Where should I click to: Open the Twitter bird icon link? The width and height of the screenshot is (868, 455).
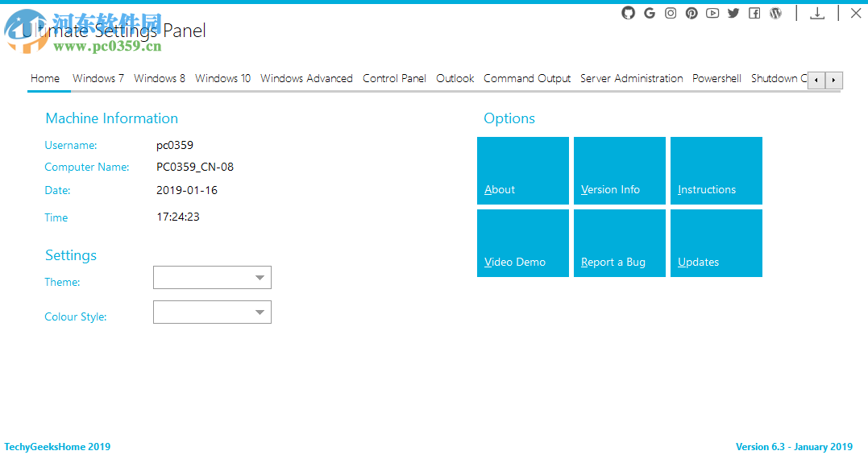(733, 13)
